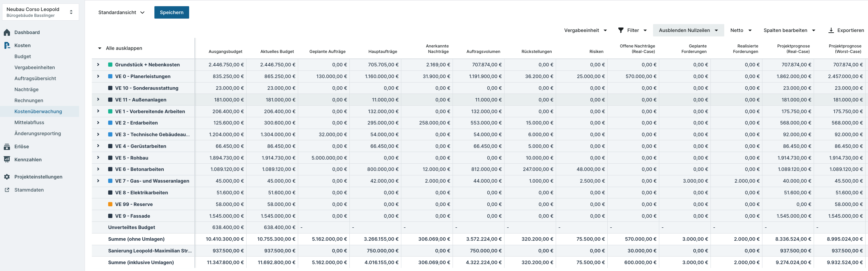Click green swatch of Grundstück + Nebenkosten

tap(110, 65)
